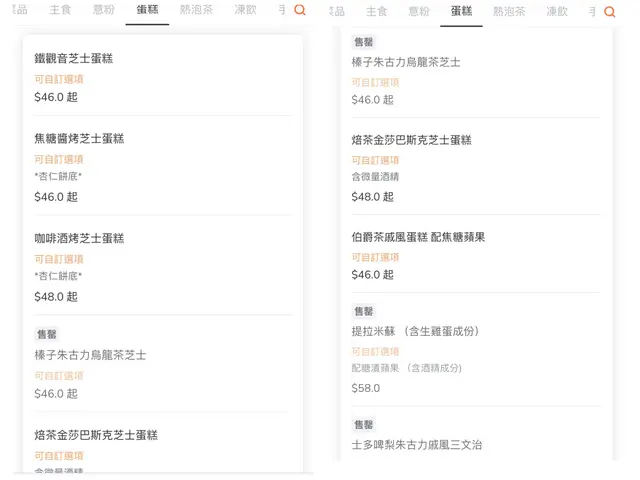Click 可自訂選項 under 伯爵茶戚風蛋糕
The width and height of the screenshot is (640, 480).
(375, 257)
